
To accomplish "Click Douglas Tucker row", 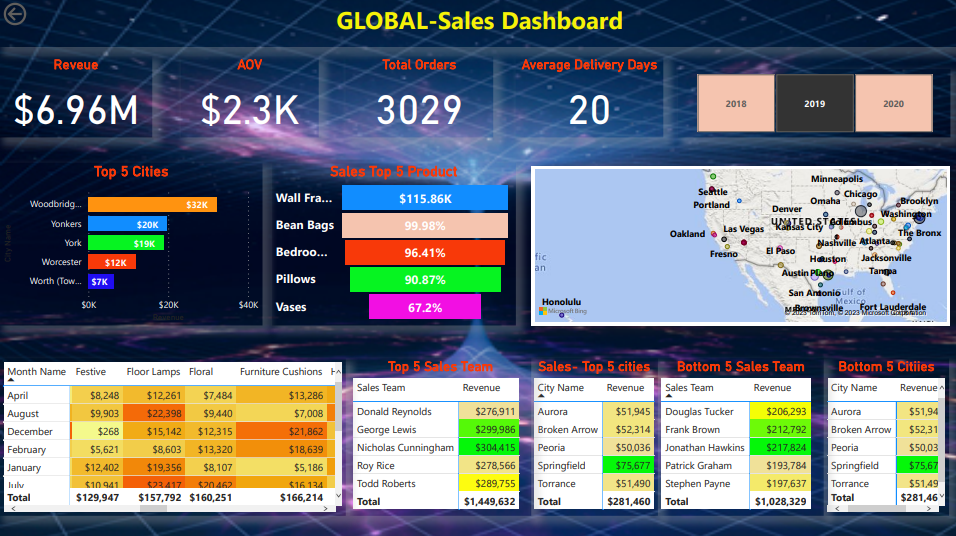I will [737, 412].
